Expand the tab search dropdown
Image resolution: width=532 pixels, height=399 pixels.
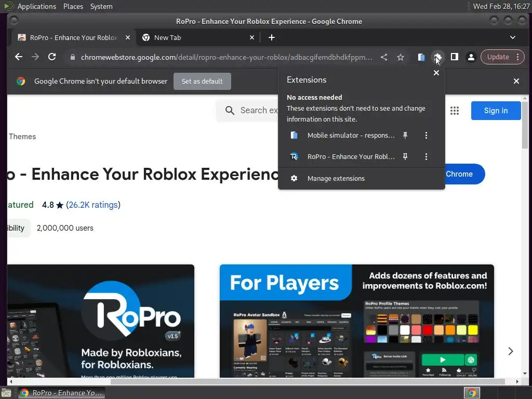pos(513,37)
